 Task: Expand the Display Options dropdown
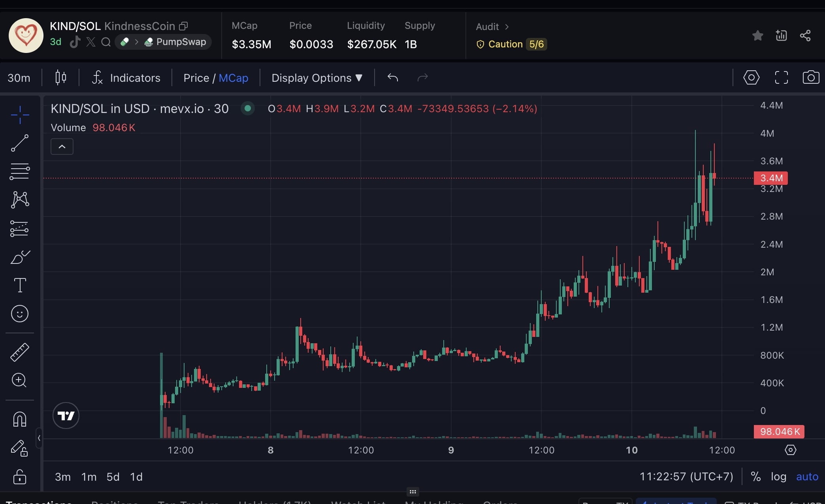coord(317,78)
